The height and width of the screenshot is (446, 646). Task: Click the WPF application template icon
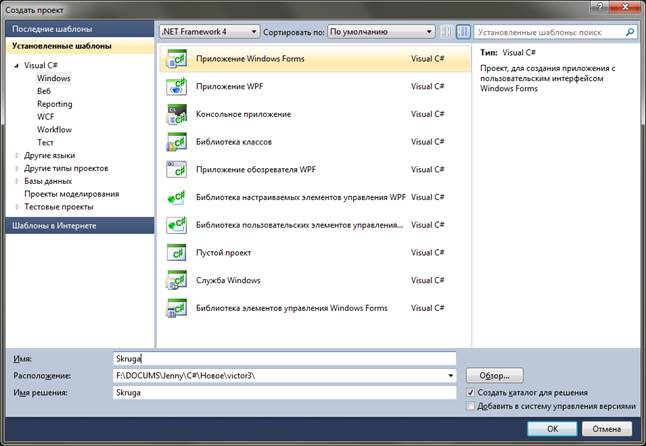177,87
